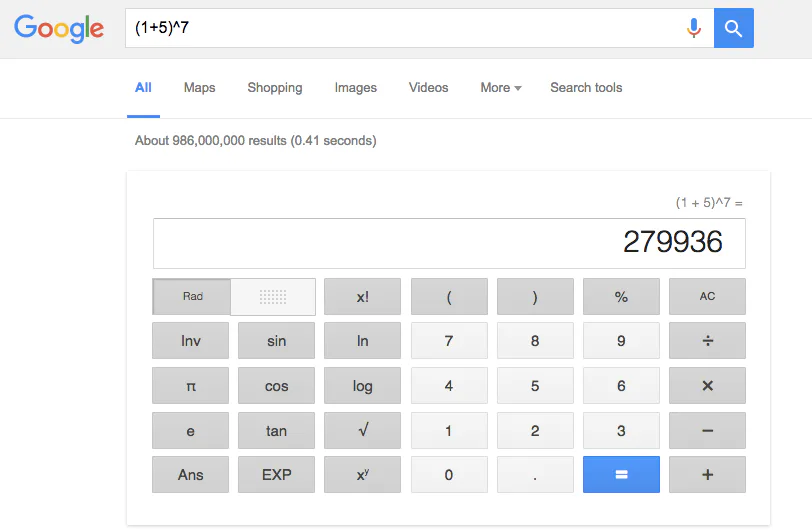Screen dimensions: 812x532
Task: Click the blue magnifier search button
Action: pos(733,28)
